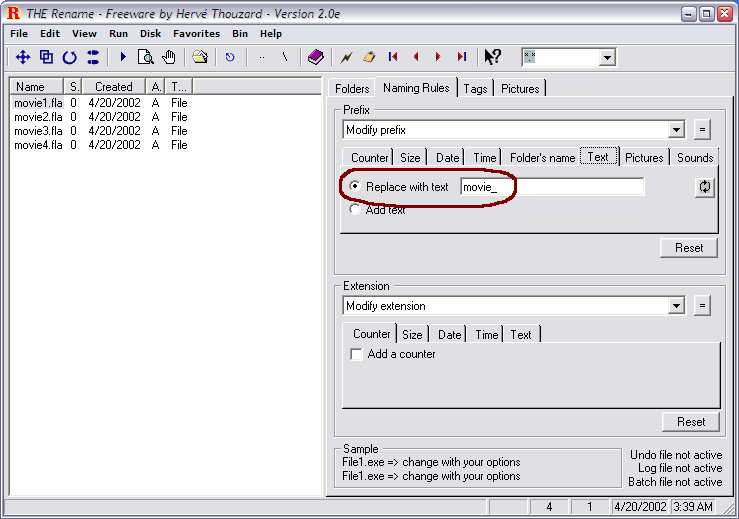Open the toolbar file filter combo box
Viewport: 739px width, 519px height.
click(x=607, y=58)
